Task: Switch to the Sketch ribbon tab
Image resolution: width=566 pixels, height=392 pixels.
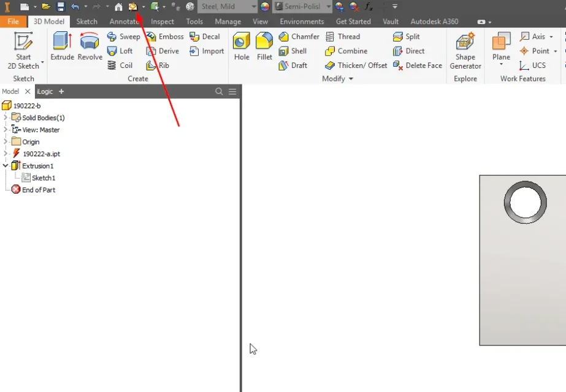Action: click(x=86, y=21)
